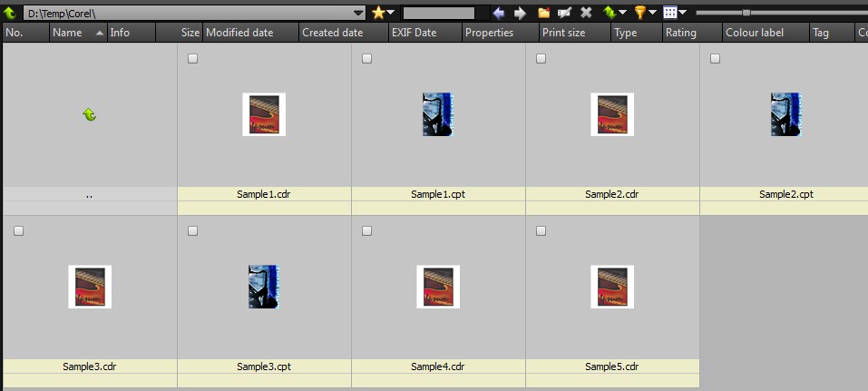Open the favorites star icon
Viewport: 868px width, 391px height.
click(x=378, y=13)
